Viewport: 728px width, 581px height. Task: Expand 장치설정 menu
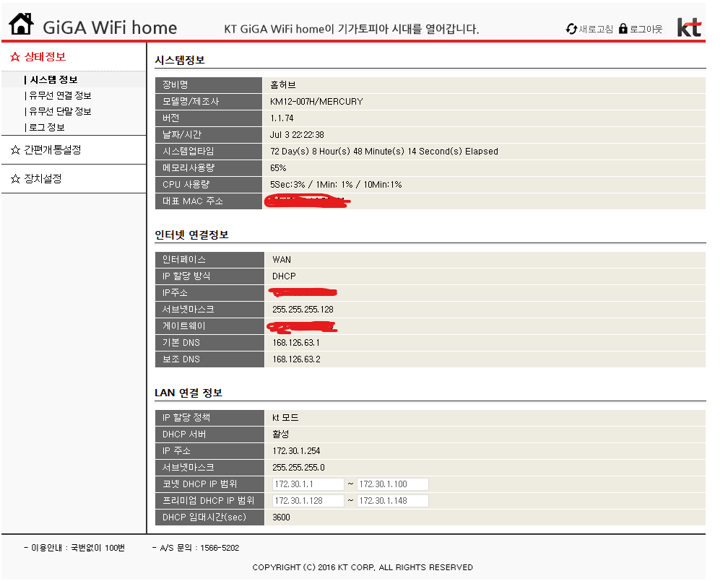click(43, 179)
